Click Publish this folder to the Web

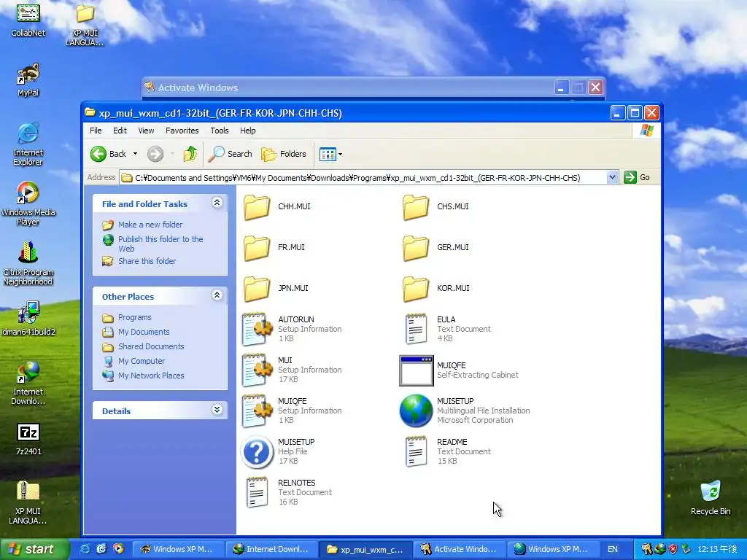[x=160, y=244]
